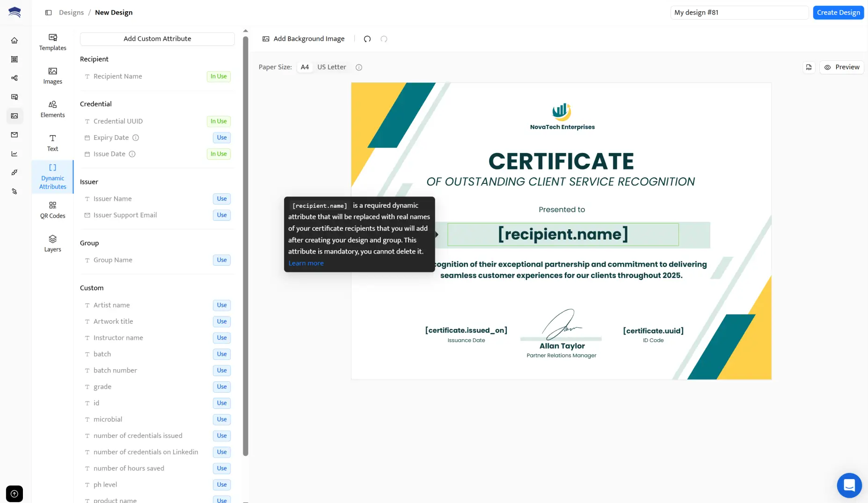
Task: Use the number of hours saved attribute
Action: tap(222, 468)
